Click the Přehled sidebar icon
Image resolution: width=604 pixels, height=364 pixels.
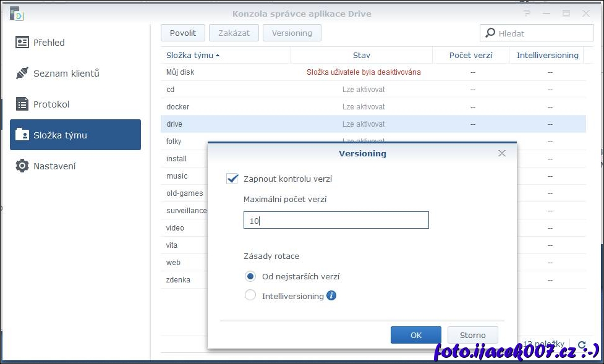pos(22,43)
